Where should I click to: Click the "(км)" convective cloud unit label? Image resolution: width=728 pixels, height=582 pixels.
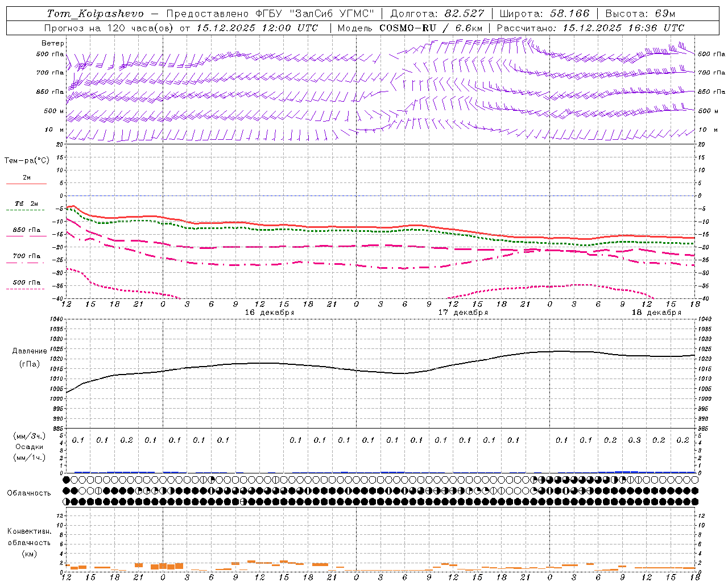point(29,553)
